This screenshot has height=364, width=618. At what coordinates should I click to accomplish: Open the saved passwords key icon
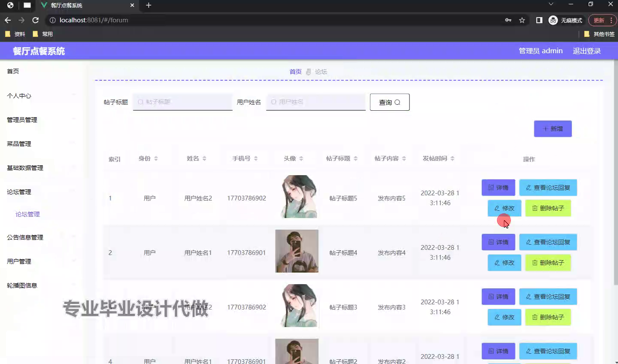pos(508,20)
